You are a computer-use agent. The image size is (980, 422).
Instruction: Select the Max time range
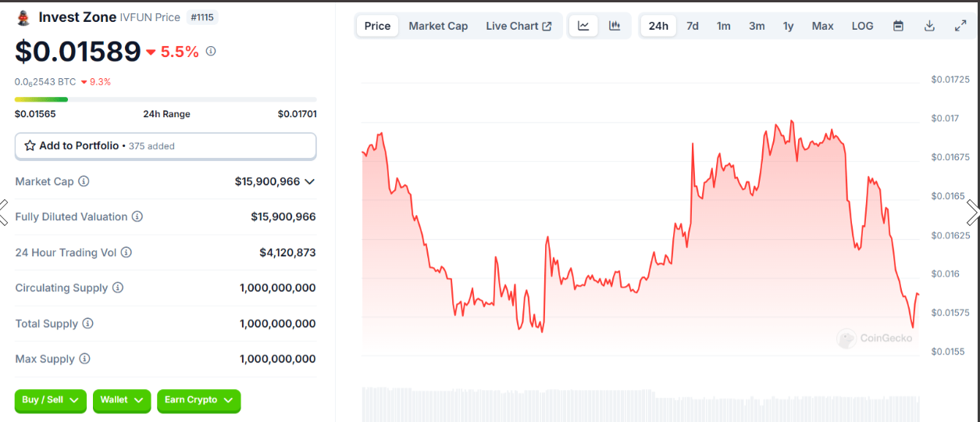(x=822, y=26)
